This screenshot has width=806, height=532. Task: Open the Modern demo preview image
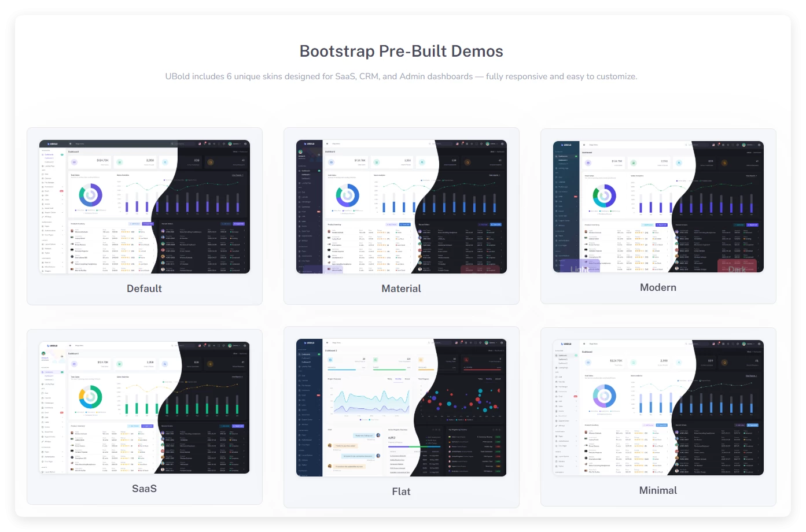point(658,206)
